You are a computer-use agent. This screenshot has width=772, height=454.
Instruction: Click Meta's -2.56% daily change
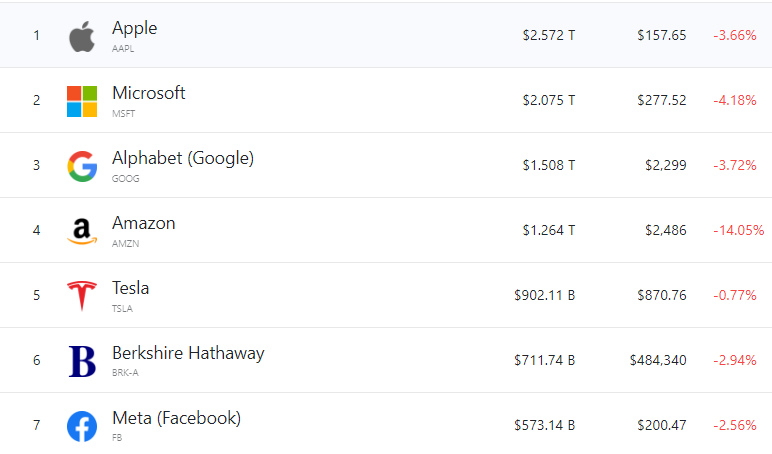click(x=734, y=425)
